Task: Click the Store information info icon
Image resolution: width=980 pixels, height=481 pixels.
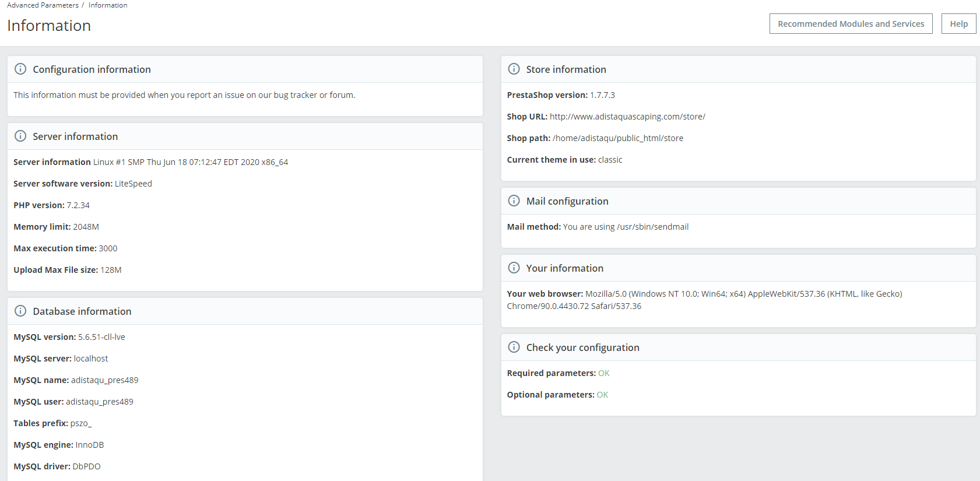Action: coord(514,69)
